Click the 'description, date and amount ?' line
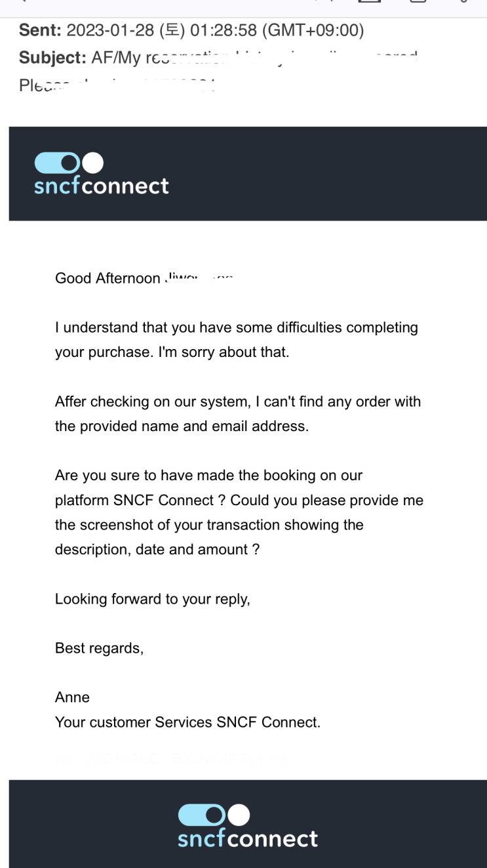 [x=157, y=550]
